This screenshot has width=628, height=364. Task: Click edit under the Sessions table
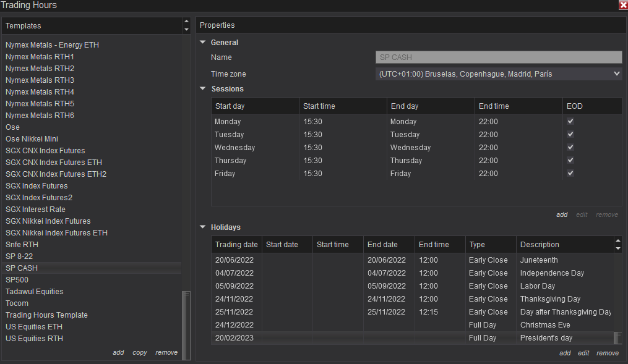click(582, 215)
